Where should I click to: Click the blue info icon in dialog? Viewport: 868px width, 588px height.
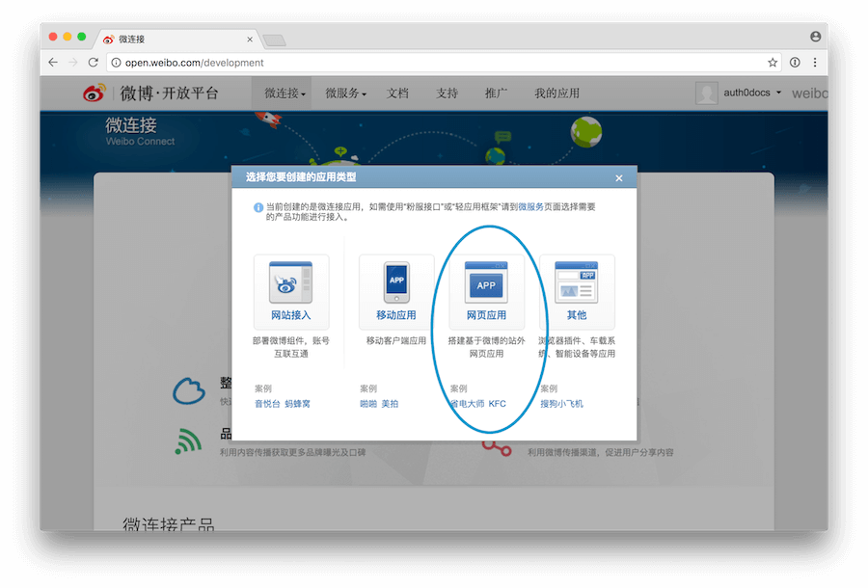pyautogui.click(x=258, y=207)
